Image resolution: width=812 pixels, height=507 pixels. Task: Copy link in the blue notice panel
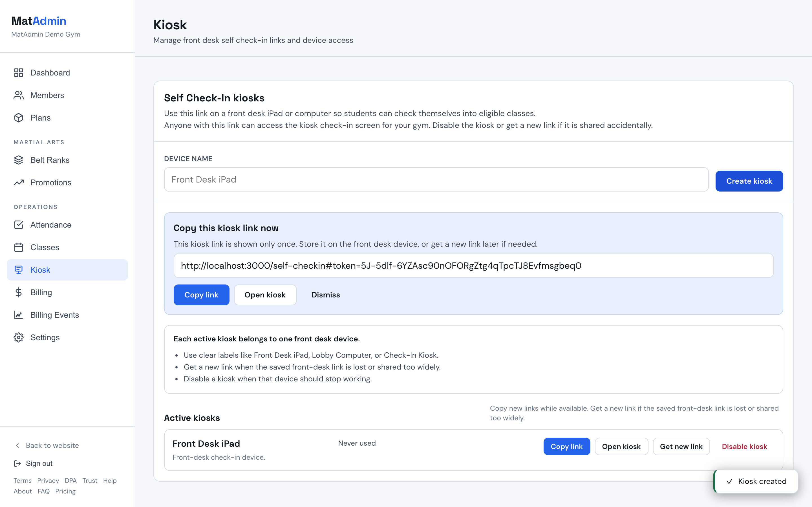click(201, 295)
